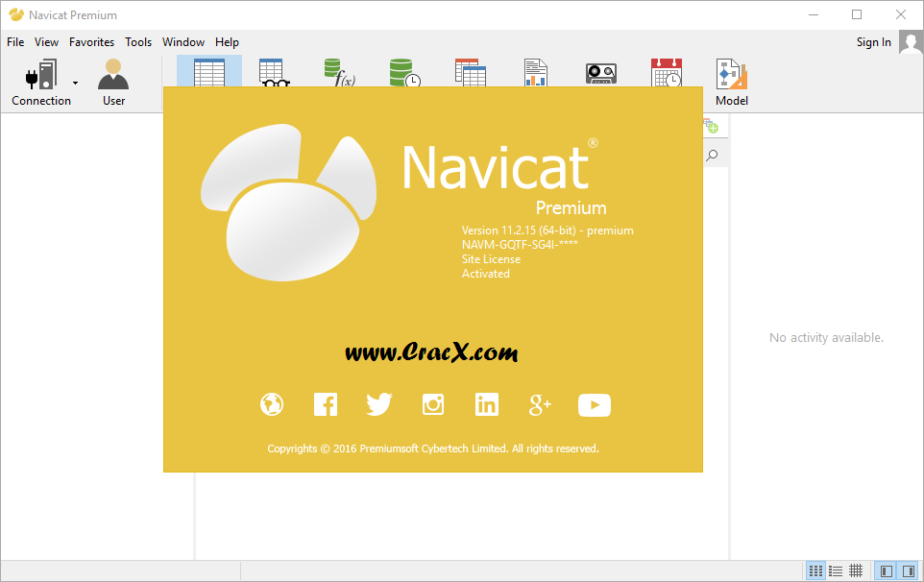
Task: Click the user avatar icon beside Sign In
Action: 911,42
